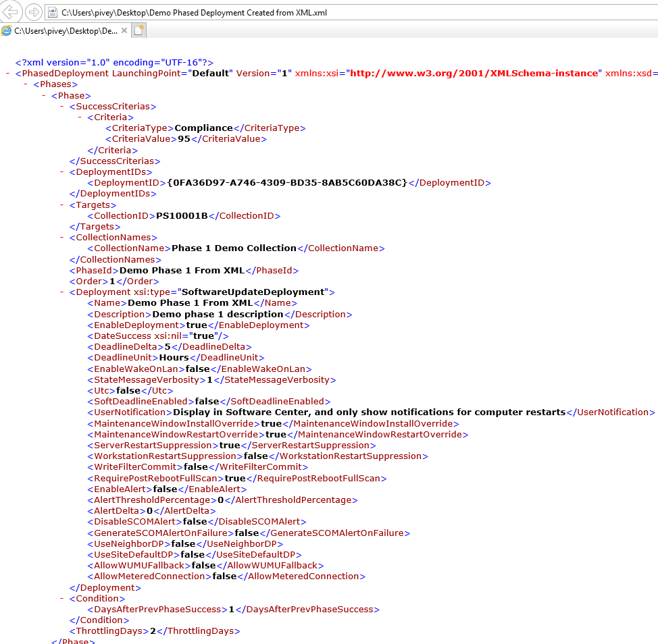Click the EnableWakeOnLan false value
658x644 pixels.
(x=198, y=369)
